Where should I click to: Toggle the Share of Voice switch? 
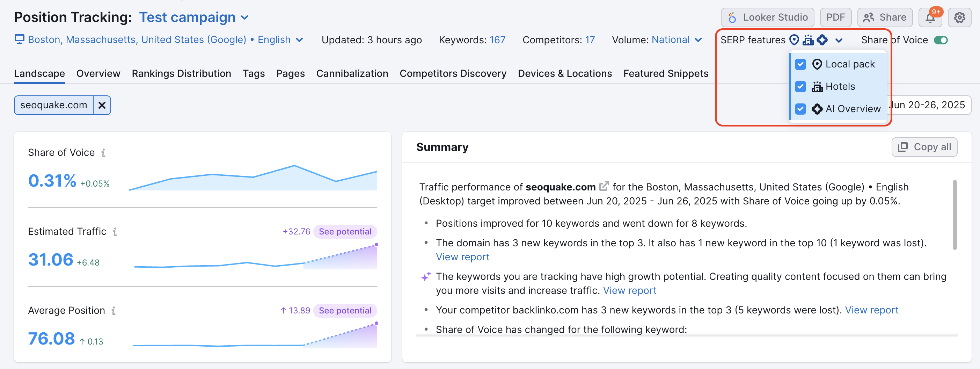(941, 40)
